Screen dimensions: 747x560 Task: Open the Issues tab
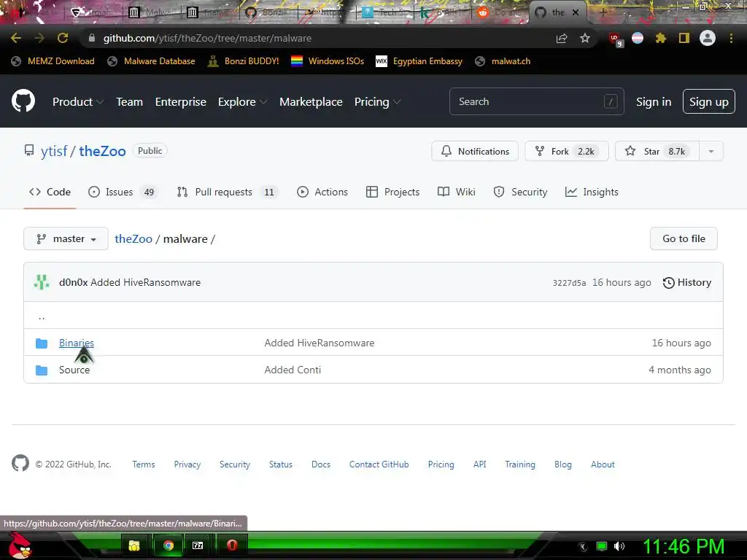123,192
